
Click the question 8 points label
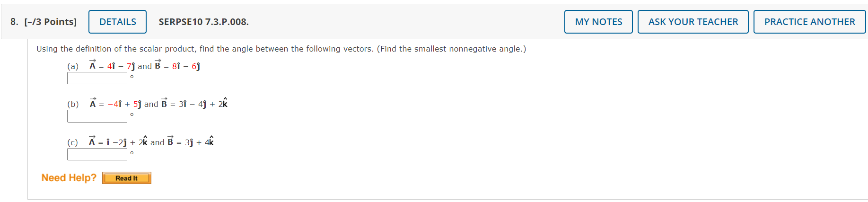point(44,22)
